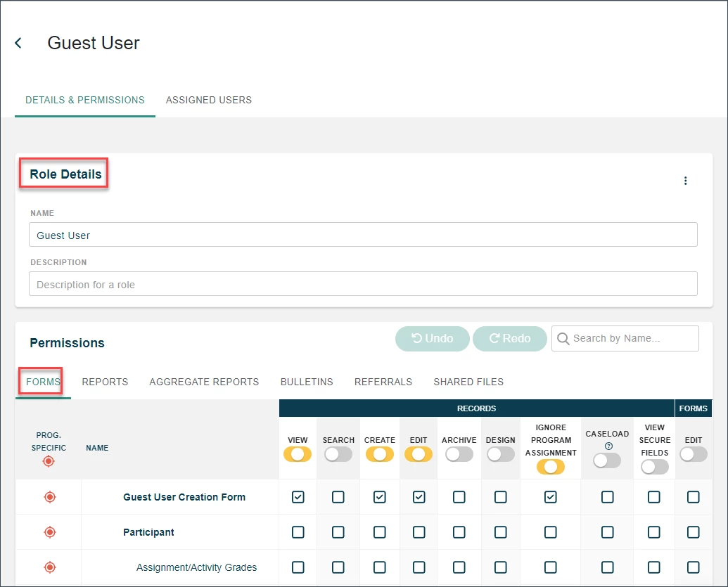Enable the Forms Edit column toggle

[694, 454]
